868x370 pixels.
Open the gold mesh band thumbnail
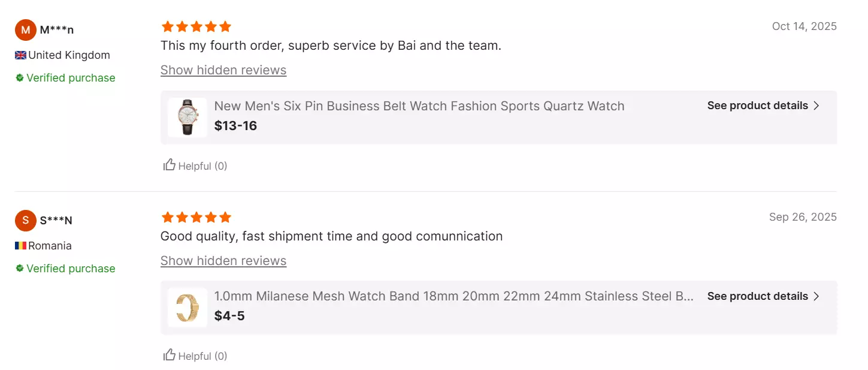(187, 308)
